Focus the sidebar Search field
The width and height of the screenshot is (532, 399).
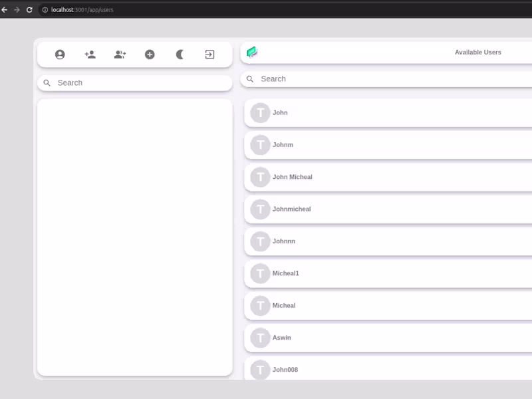tap(135, 82)
